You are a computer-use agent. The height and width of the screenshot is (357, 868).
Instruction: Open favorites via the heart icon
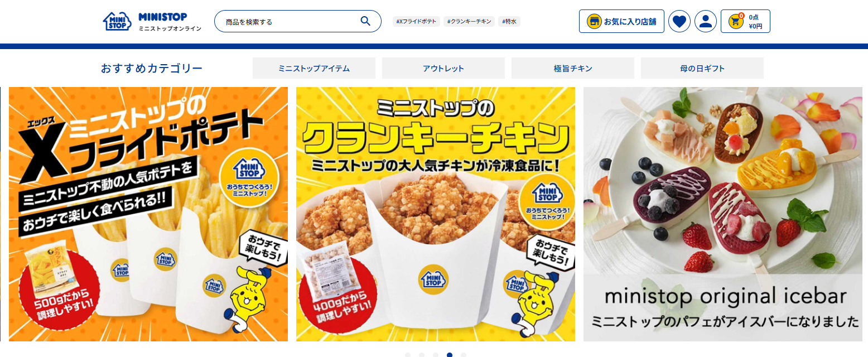click(x=679, y=21)
